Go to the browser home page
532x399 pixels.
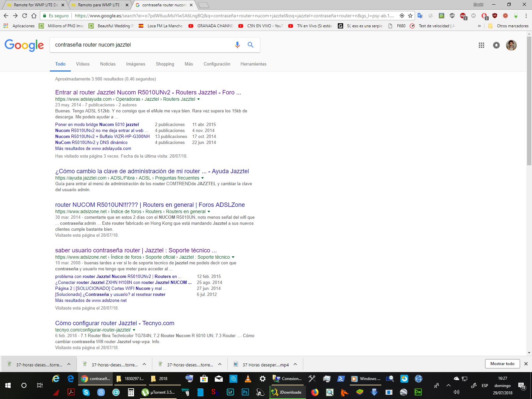pos(34,16)
